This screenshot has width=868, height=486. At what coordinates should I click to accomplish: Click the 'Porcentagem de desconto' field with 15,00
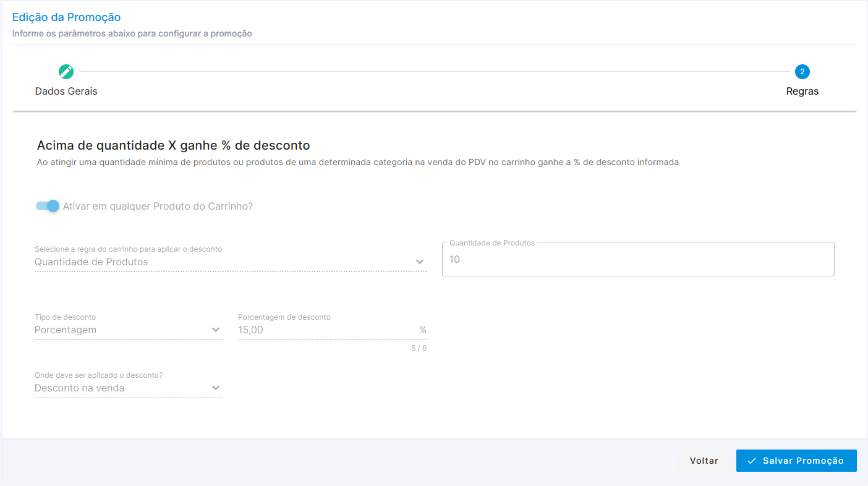point(321,330)
